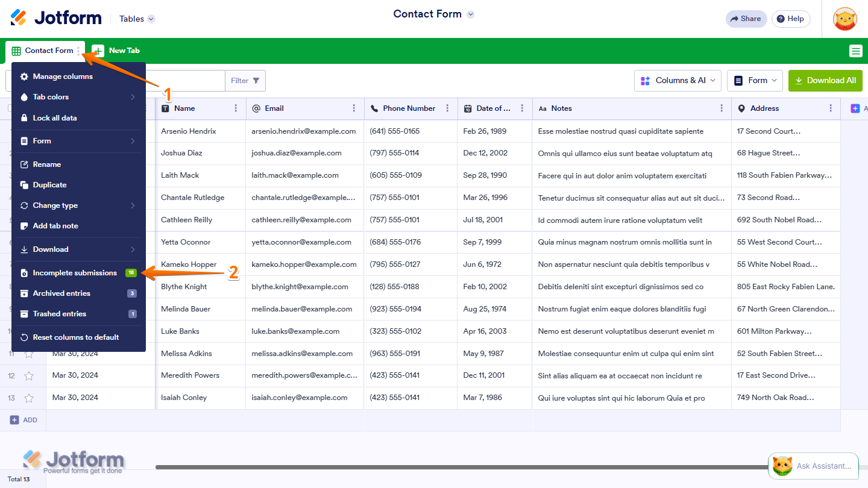Choose Manage columns from menu

(x=78, y=77)
